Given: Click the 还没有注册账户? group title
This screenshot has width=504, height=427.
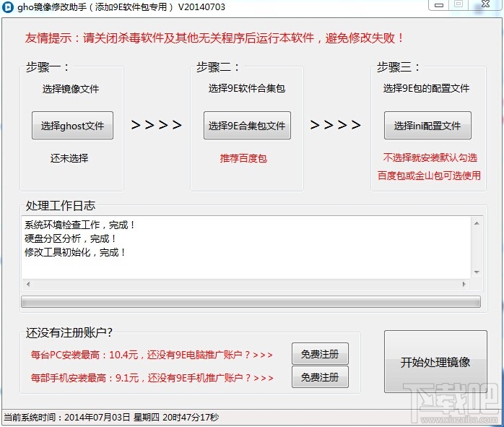Looking at the screenshot, I should (x=69, y=332).
